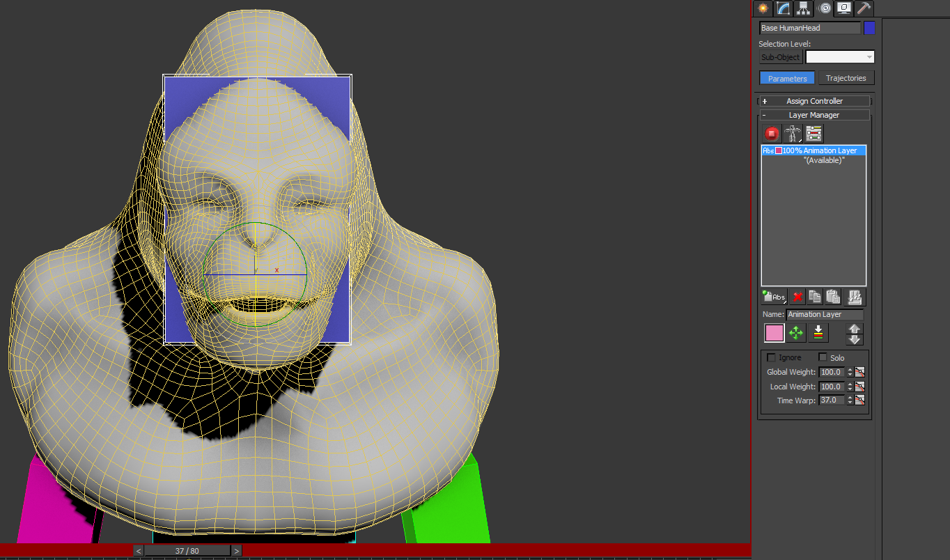950x560 pixels.
Task: Go to previous frame on time slider
Action: pyautogui.click(x=139, y=551)
